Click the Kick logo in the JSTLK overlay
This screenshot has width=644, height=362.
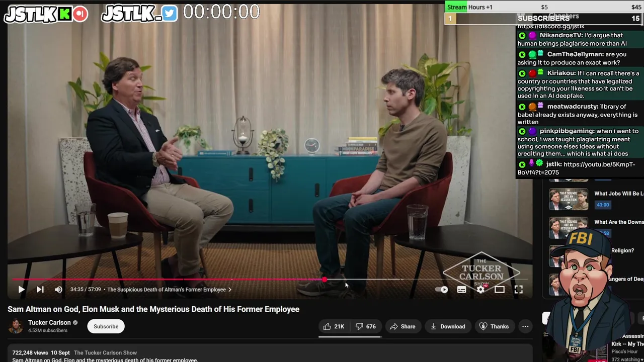tap(65, 14)
